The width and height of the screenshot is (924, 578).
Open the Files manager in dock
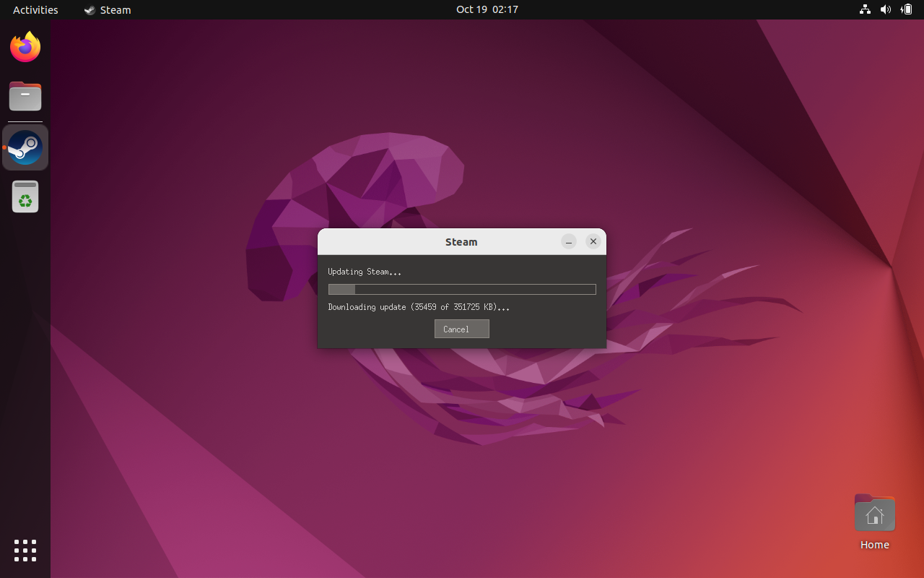click(25, 96)
